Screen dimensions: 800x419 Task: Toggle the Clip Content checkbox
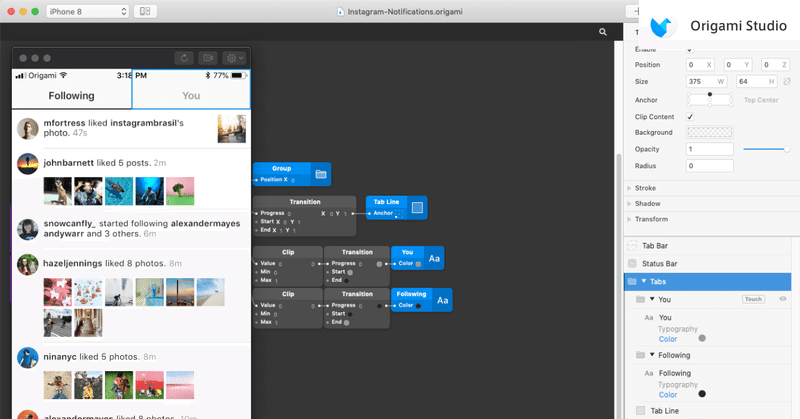pyautogui.click(x=690, y=117)
